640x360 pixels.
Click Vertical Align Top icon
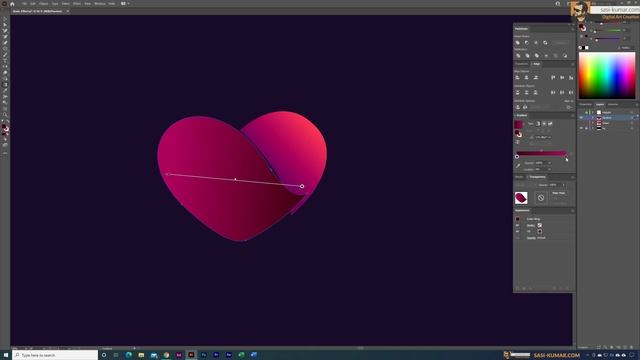click(x=553, y=77)
